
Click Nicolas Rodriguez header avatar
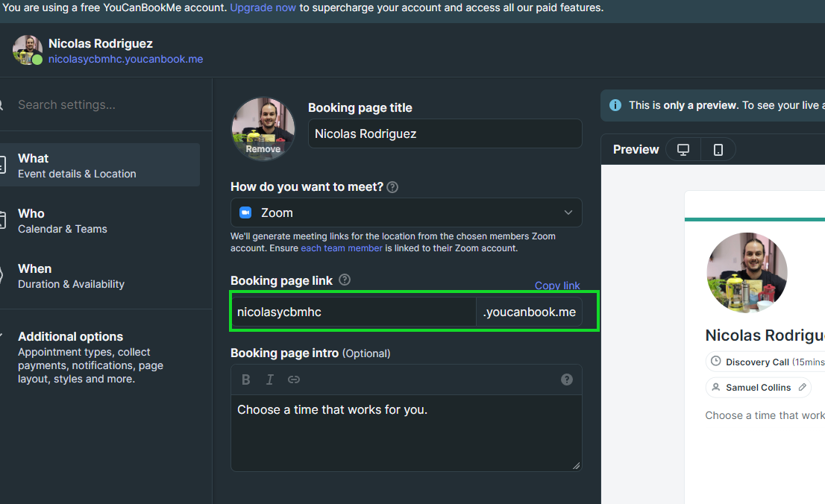click(x=28, y=50)
